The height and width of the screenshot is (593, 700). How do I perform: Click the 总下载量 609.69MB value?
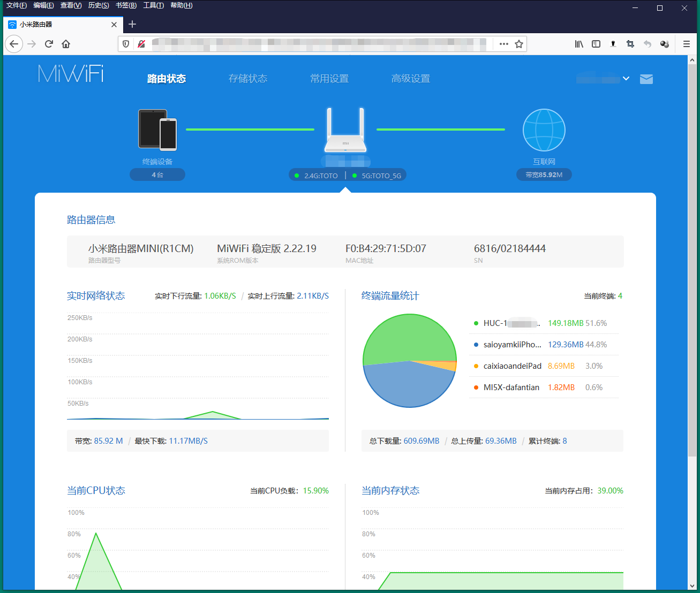(x=421, y=441)
